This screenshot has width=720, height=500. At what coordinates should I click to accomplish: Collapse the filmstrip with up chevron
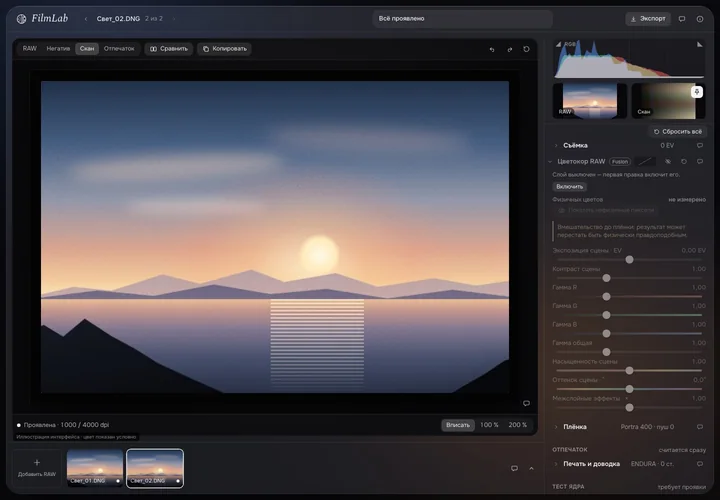[531, 468]
